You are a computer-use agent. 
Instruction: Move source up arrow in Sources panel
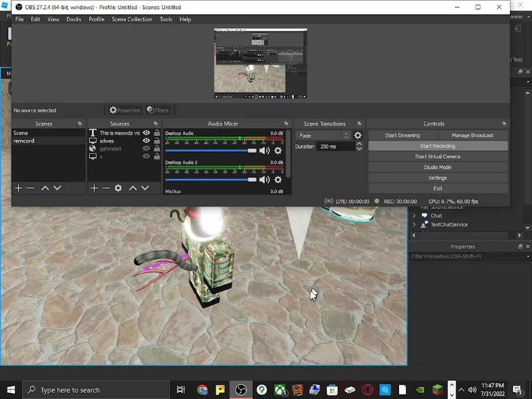[x=133, y=188]
